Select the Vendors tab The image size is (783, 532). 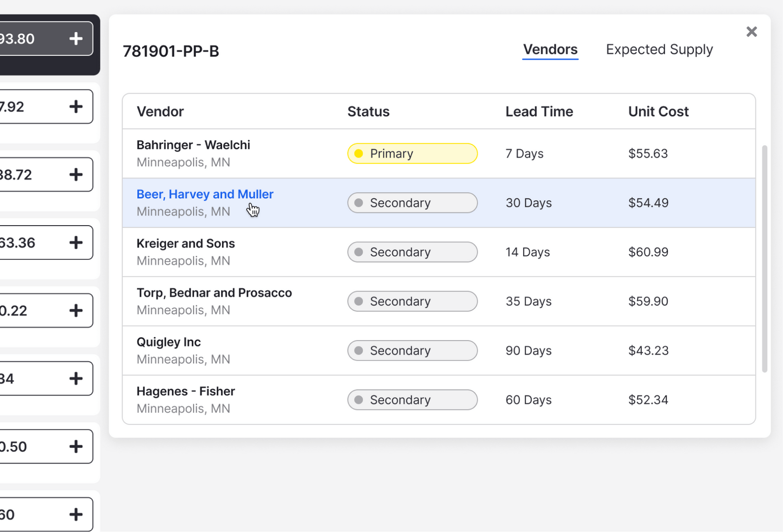[550, 49]
